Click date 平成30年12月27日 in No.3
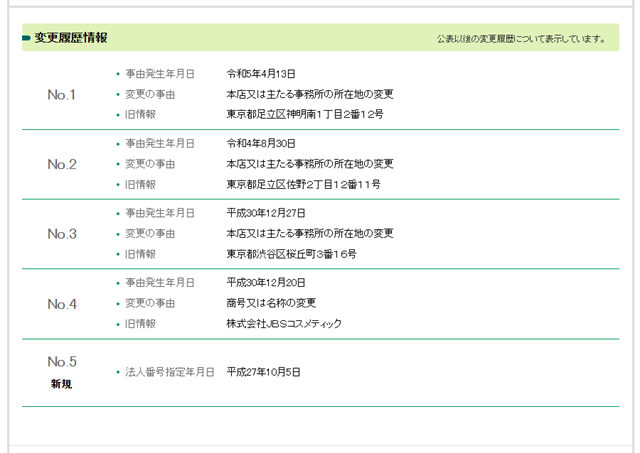640x453 pixels. coord(266,214)
